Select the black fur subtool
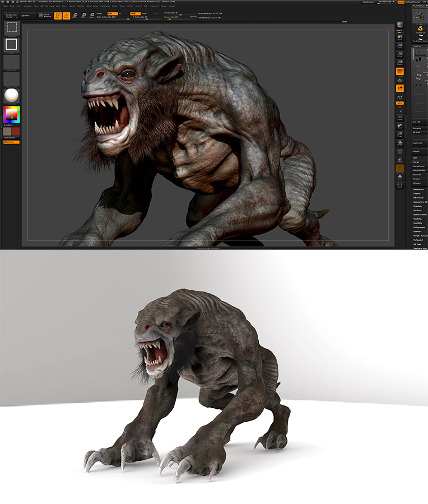 tap(418, 60)
